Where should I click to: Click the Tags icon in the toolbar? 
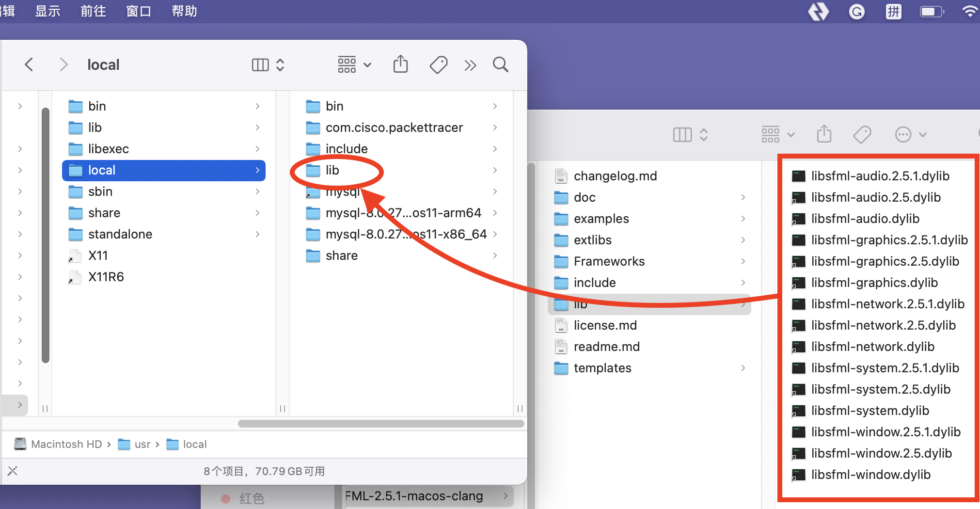(438, 64)
